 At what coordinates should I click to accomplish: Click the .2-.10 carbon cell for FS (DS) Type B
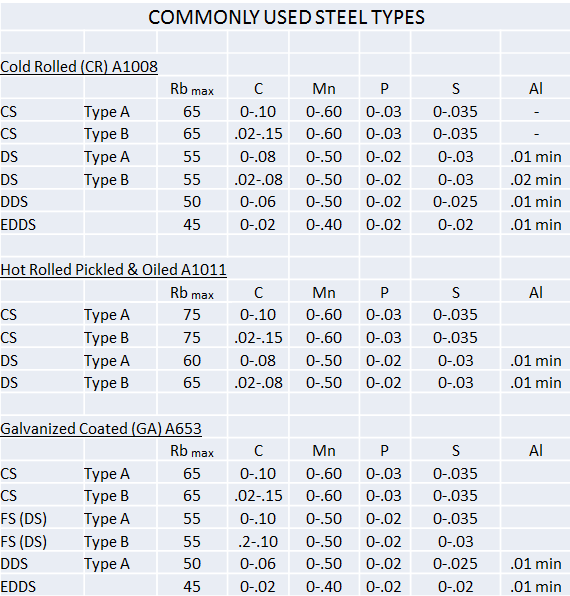point(258,542)
